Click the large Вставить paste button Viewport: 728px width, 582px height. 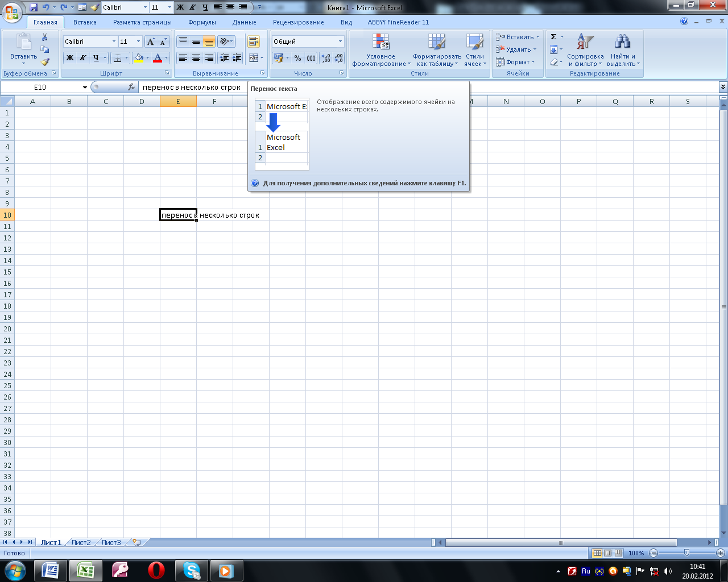pos(23,49)
